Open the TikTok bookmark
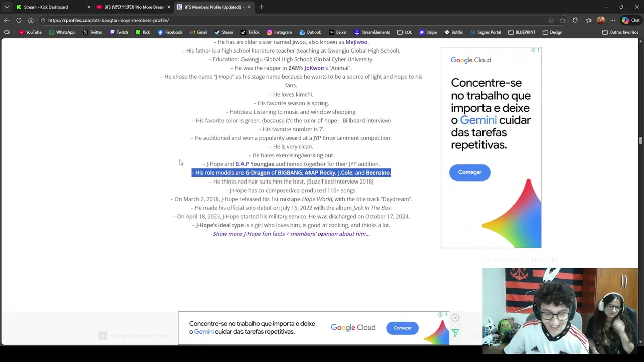Viewport: 644px width, 362px height. [x=250, y=32]
